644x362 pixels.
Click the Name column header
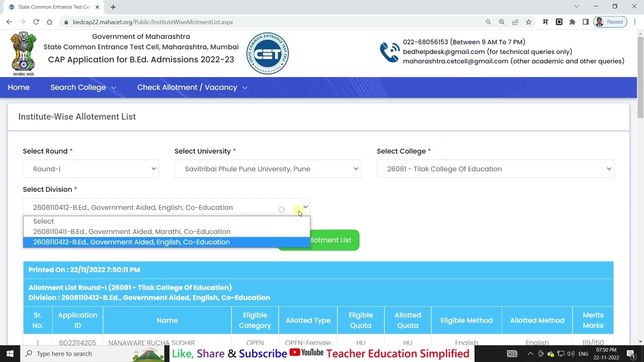tap(167, 320)
